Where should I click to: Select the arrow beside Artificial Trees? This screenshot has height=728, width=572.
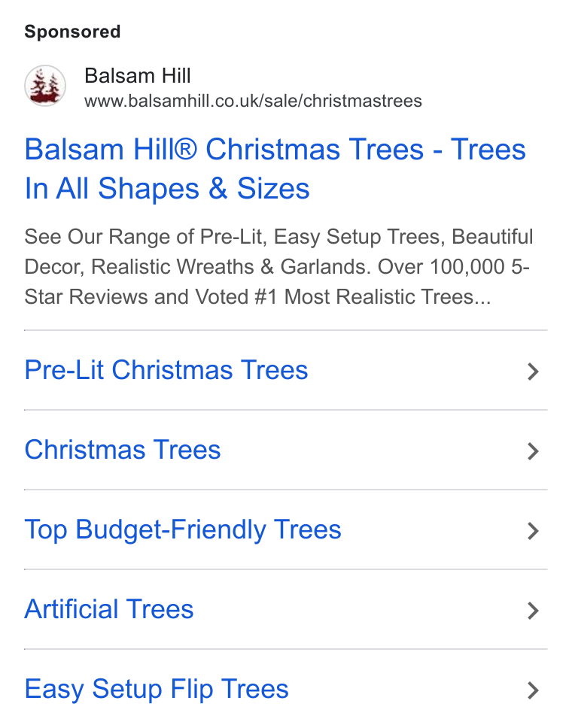click(533, 611)
